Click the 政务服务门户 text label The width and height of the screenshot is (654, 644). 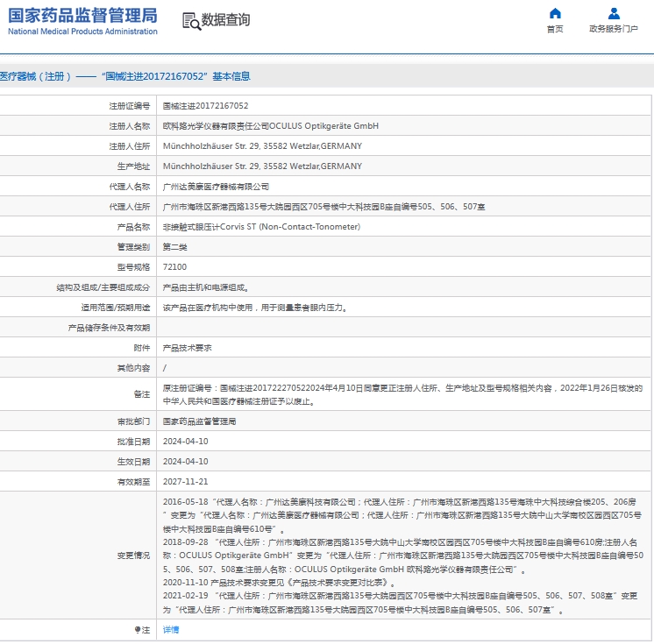click(614, 29)
